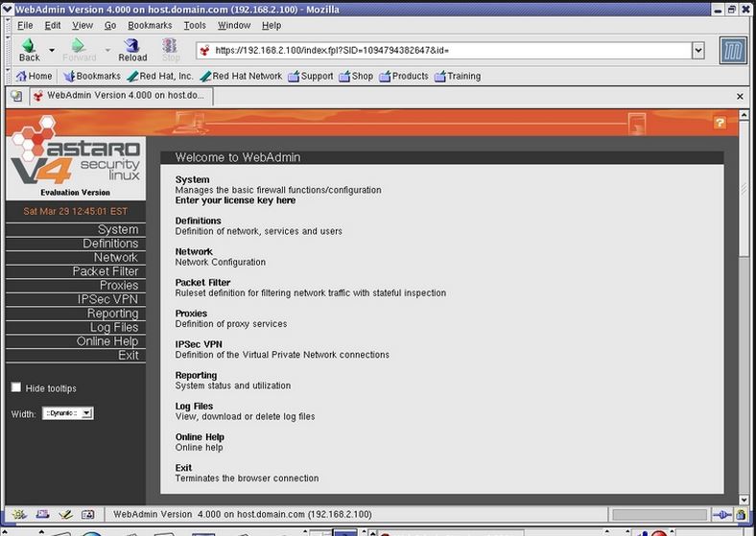Click the Mozilla throbber logo icon
Image resolution: width=756 pixels, height=536 pixels.
point(733,51)
